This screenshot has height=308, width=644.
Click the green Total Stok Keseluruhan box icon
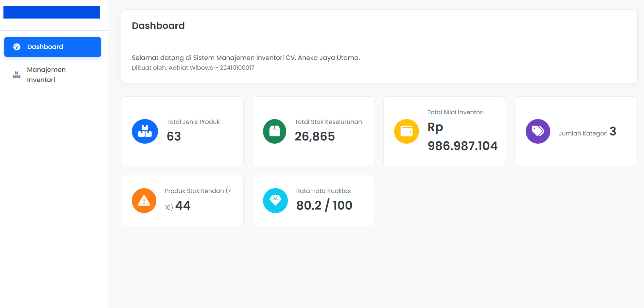click(x=275, y=131)
